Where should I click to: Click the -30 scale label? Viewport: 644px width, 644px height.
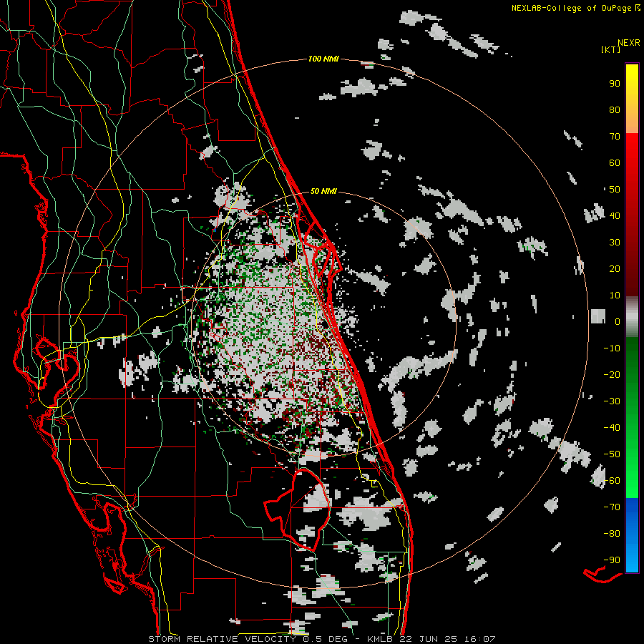click(612, 401)
